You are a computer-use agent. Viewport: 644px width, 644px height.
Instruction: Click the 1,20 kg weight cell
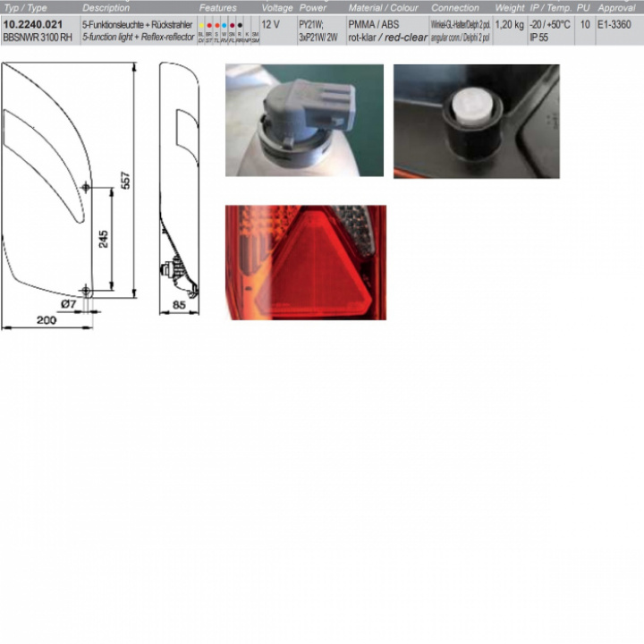point(509,25)
